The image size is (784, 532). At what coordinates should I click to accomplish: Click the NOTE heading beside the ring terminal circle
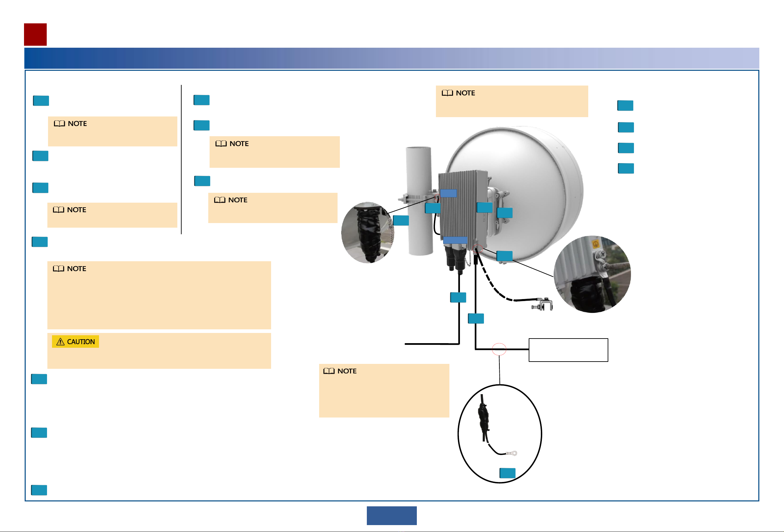(x=340, y=371)
